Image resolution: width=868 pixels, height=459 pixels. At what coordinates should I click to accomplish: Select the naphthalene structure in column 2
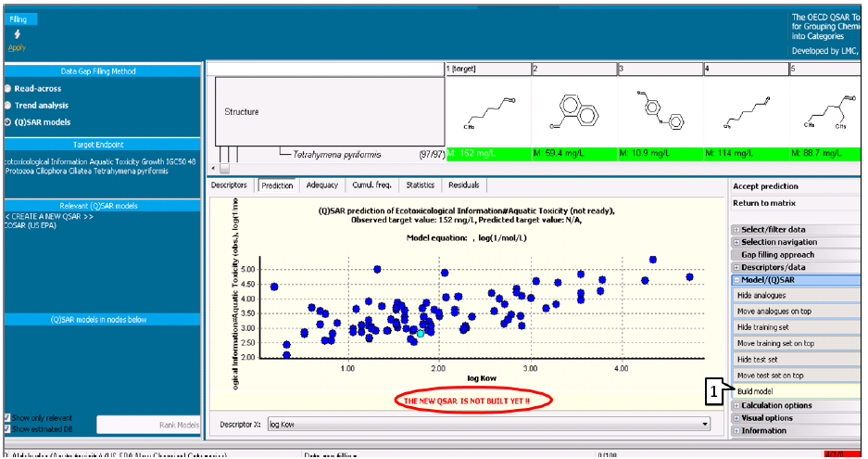[574, 112]
